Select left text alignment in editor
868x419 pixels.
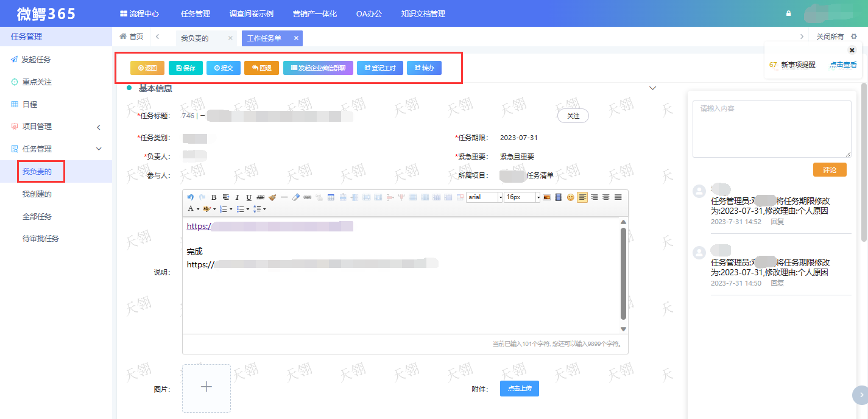[x=582, y=197]
